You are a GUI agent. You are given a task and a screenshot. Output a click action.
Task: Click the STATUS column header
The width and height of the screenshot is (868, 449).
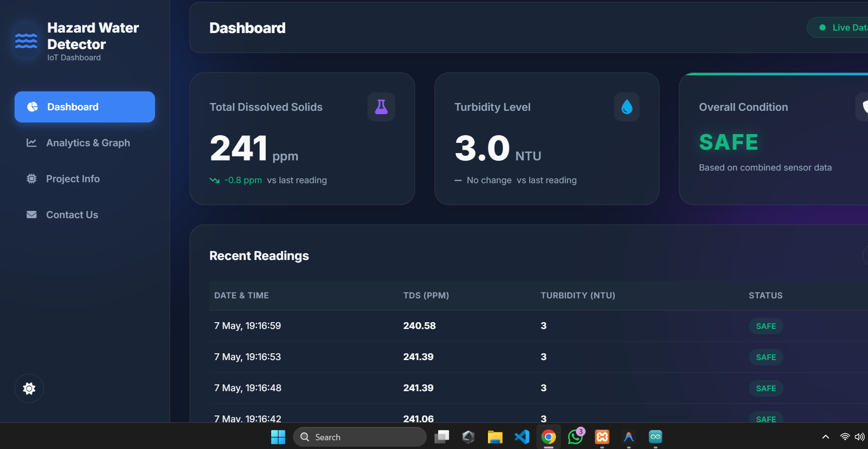[765, 295]
